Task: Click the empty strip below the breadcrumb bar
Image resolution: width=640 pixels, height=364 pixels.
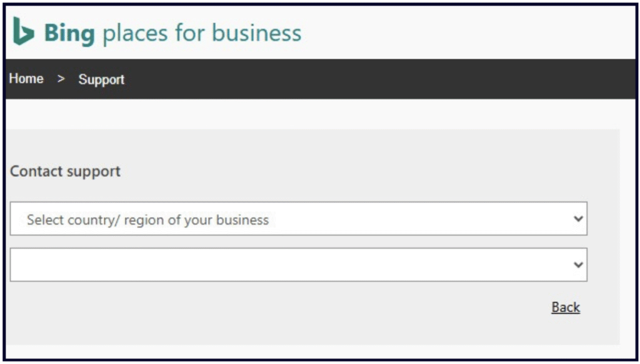Action: click(312, 114)
